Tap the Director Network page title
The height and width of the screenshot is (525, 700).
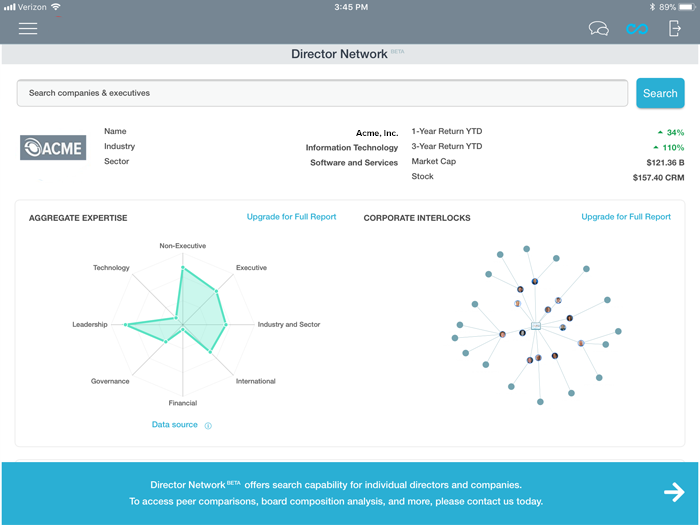tap(339, 54)
